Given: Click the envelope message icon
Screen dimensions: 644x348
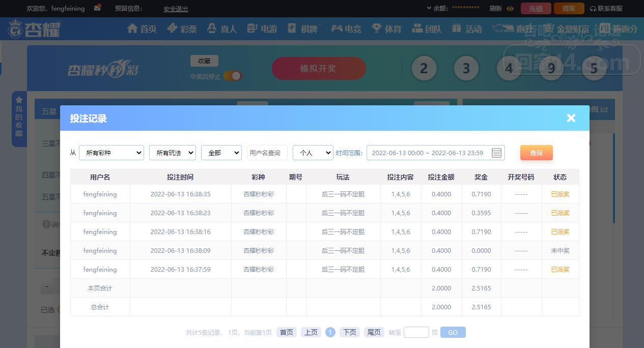Looking at the screenshot, I should (97, 8).
